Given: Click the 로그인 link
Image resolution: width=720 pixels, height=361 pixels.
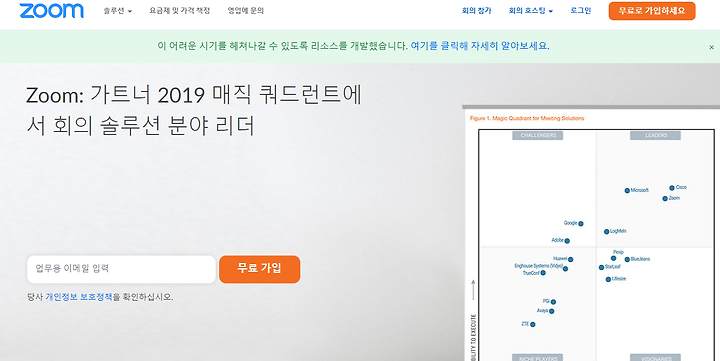Looking at the screenshot, I should click(580, 11).
